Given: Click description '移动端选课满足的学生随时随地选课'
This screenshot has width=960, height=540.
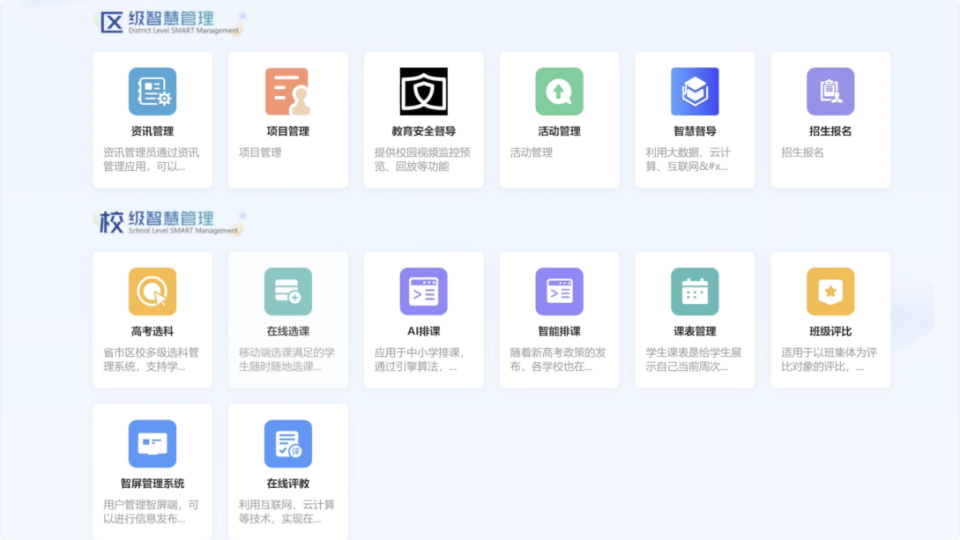Looking at the screenshot, I should 287,359.
